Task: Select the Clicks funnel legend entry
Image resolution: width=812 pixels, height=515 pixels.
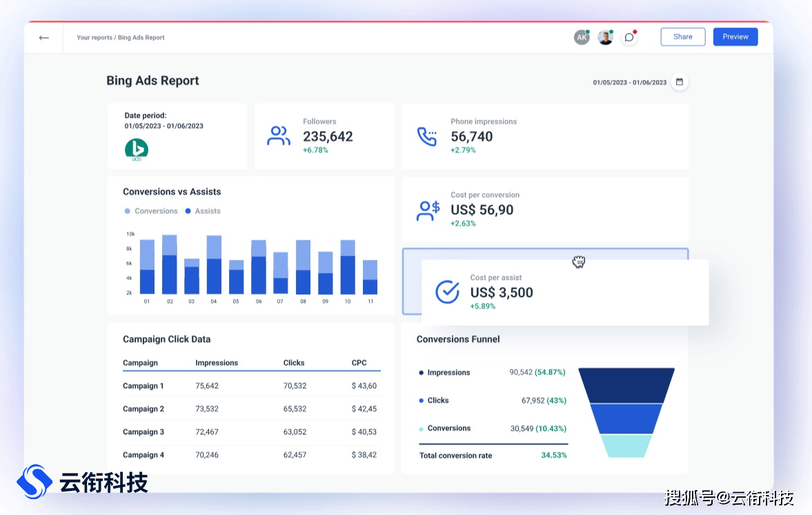Action: click(434, 401)
